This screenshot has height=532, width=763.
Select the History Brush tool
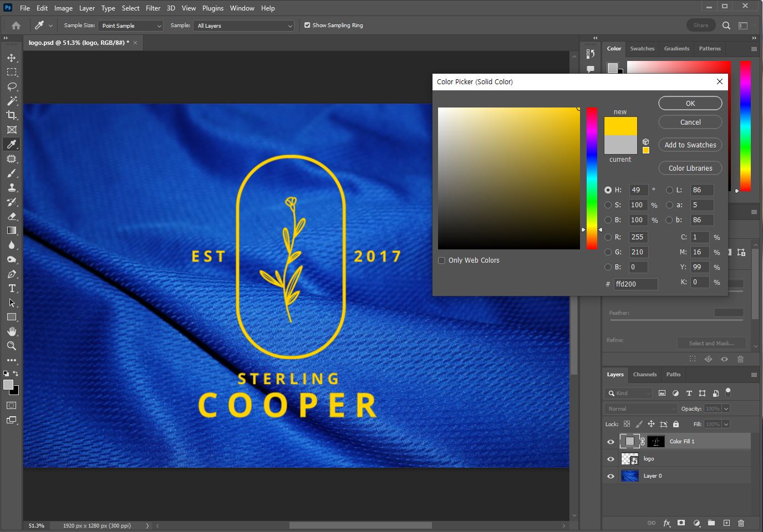click(12, 202)
